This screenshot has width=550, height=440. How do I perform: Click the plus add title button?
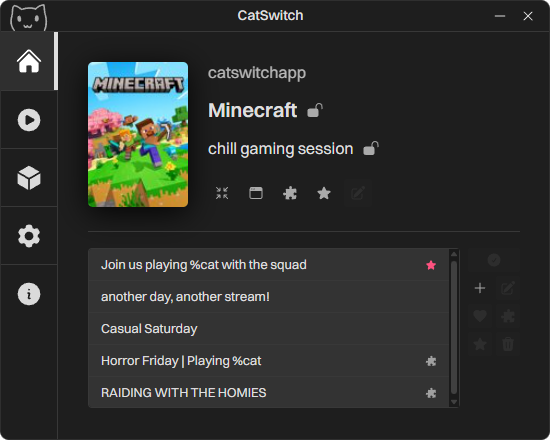(x=480, y=288)
